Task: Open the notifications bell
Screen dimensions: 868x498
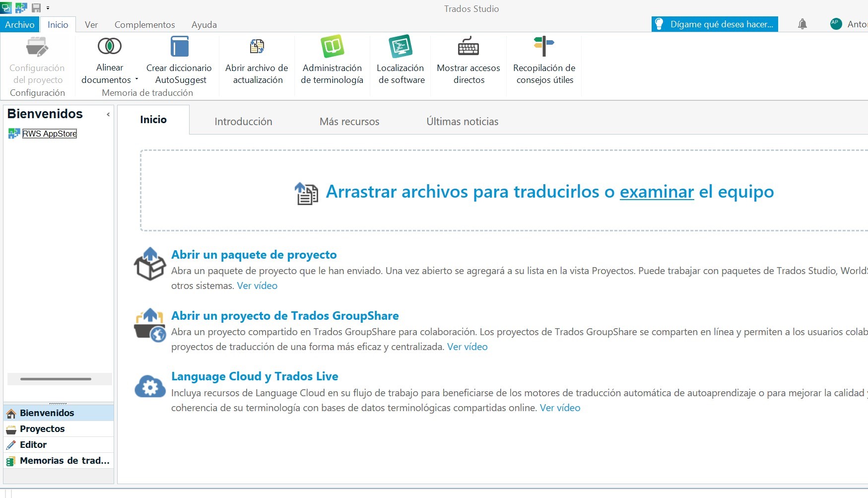Action: (x=802, y=24)
